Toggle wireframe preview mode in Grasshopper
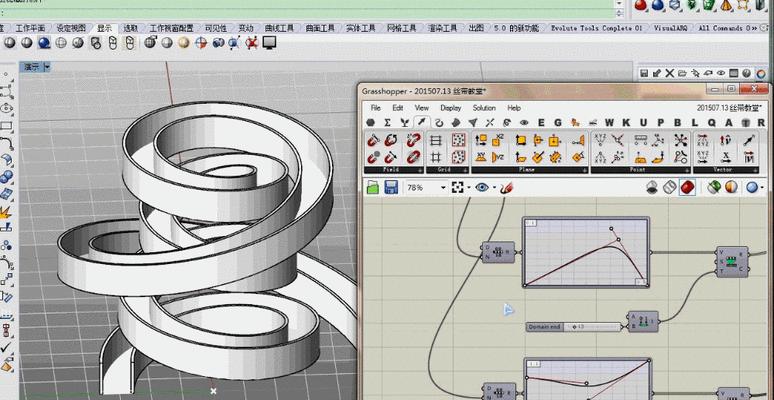Image resolution: width=774 pixels, height=400 pixels. pos(669,187)
